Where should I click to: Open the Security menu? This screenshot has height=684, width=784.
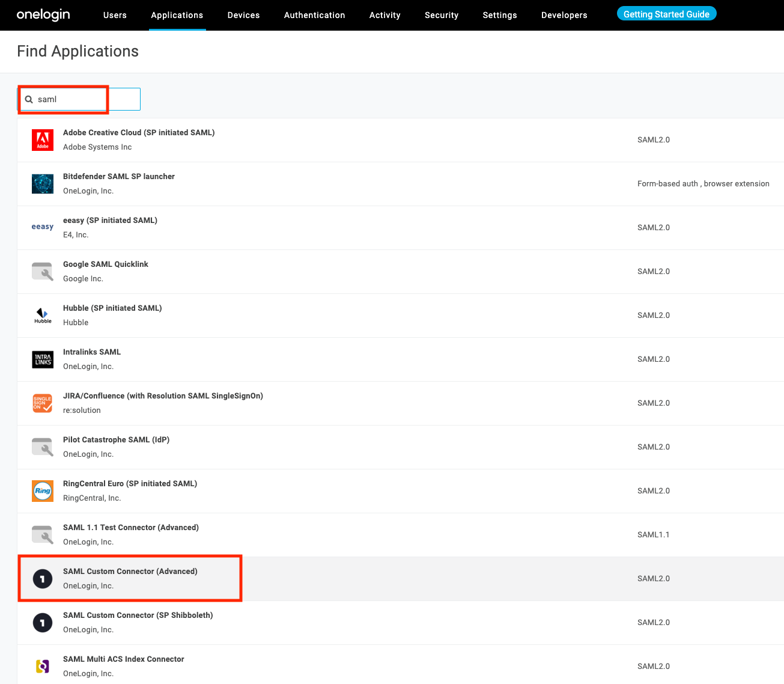coord(442,15)
